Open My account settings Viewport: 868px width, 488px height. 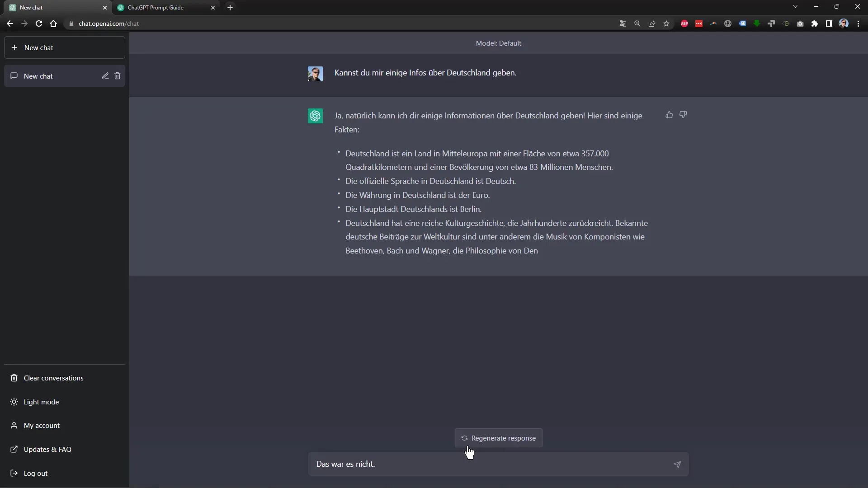click(x=41, y=425)
